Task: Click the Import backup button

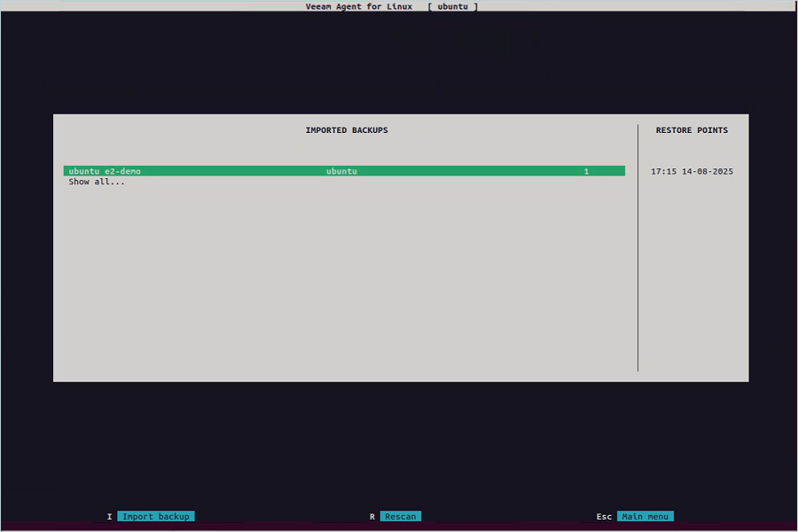Action: [x=156, y=516]
